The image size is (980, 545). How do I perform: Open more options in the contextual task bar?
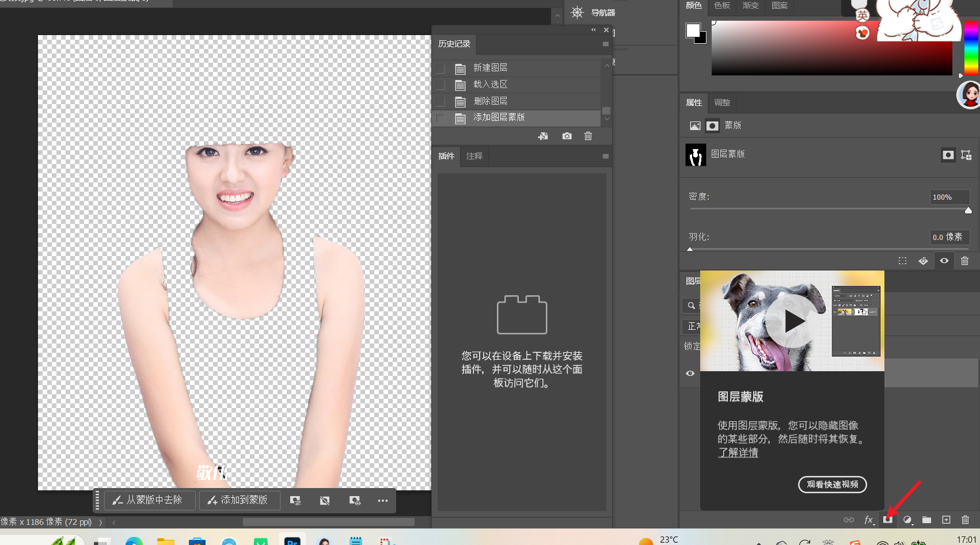point(383,501)
